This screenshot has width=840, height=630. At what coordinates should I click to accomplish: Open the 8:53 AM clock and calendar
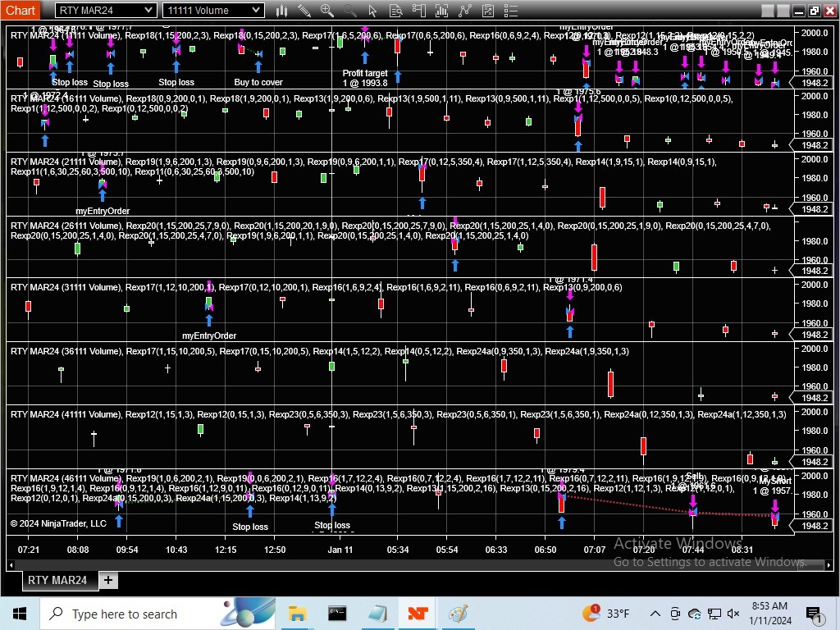(x=769, y=614)
